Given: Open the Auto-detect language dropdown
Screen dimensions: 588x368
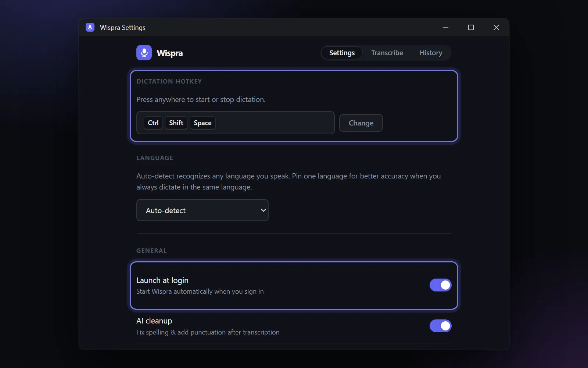Looking at the screenshot, I should click(x=202, y=210).
